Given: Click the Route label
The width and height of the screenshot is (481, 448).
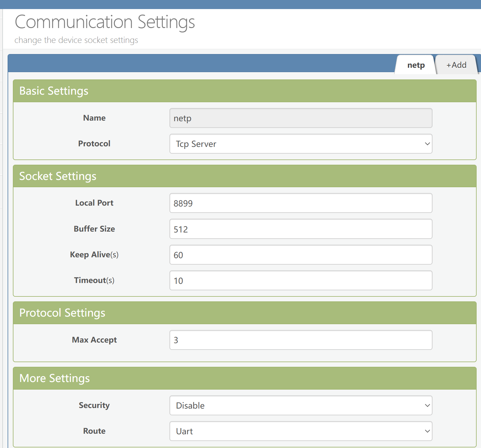Looking at the screenshot, I should [94, 431].
